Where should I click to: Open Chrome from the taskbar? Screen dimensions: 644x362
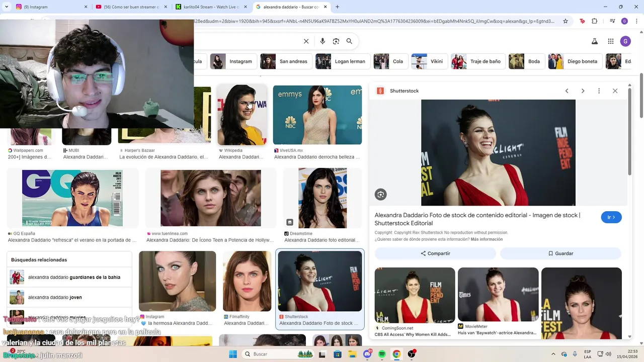click(x=396, y=354)
